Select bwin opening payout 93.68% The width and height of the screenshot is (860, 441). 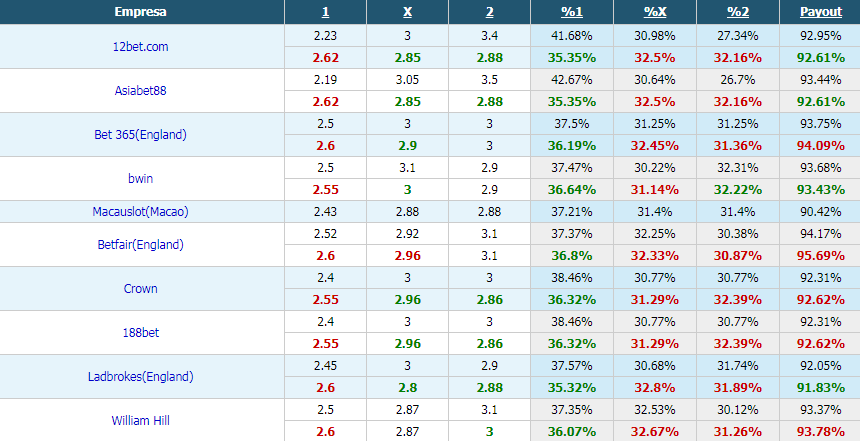coord(821,167)
